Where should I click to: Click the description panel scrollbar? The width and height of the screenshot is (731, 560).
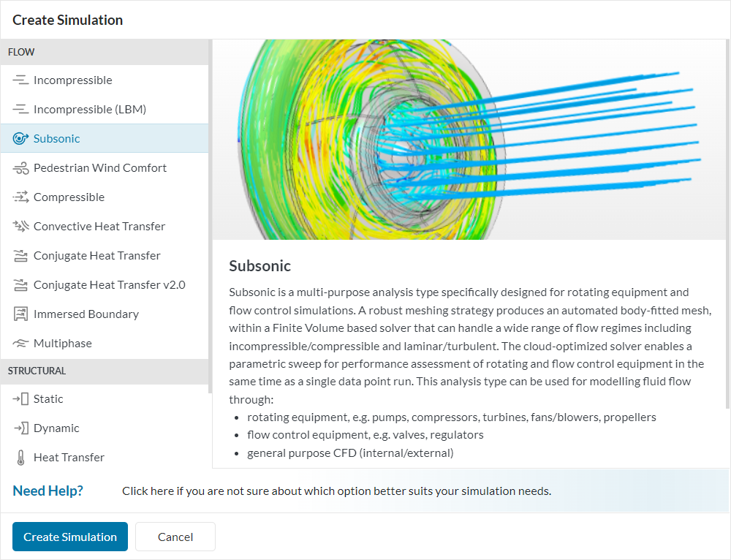[x=727, y=219]
